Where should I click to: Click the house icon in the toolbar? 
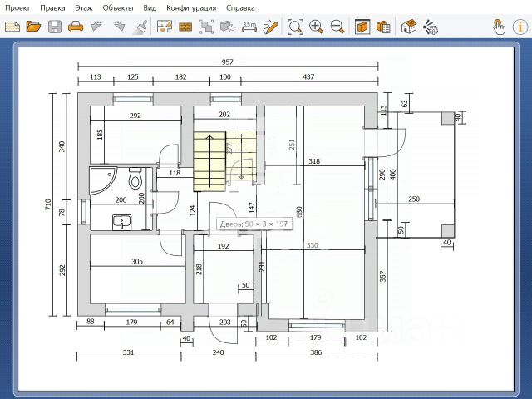click(x=408, y=27)
